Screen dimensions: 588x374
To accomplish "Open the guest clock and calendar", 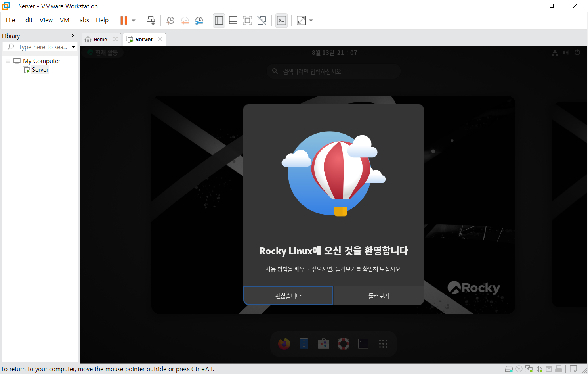I will click(334, 52).
